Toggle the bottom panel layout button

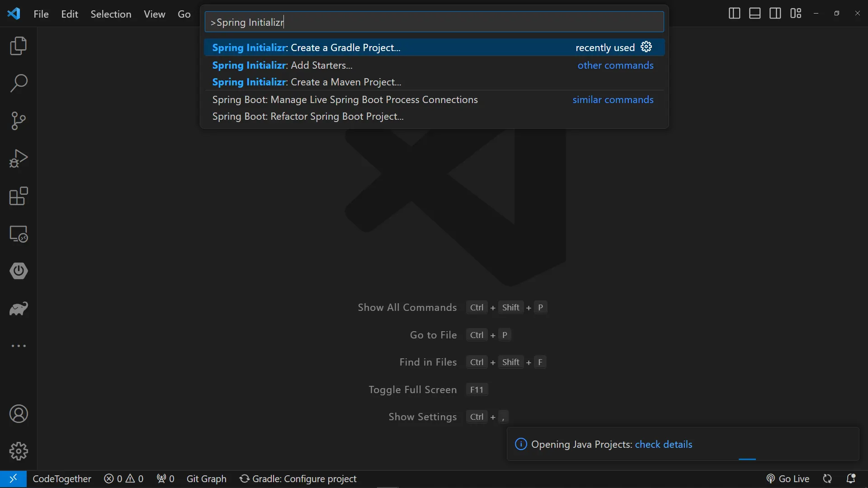(x=755, y=14)
